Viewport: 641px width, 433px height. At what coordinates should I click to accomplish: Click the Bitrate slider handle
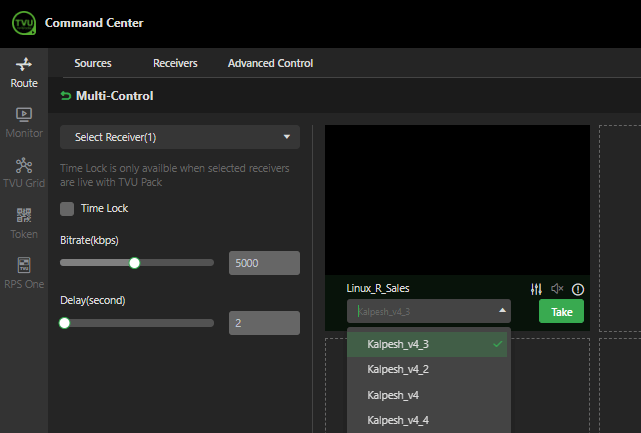pos(134,263)
